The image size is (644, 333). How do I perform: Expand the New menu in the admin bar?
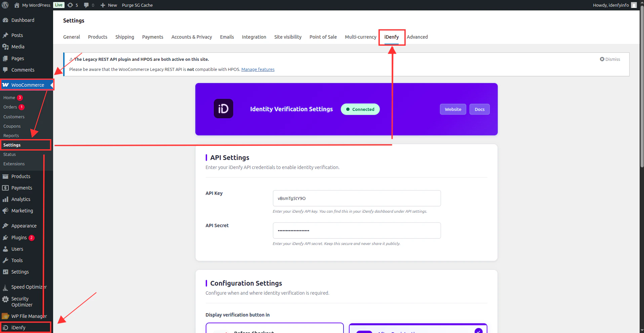[x=108, y=5]
